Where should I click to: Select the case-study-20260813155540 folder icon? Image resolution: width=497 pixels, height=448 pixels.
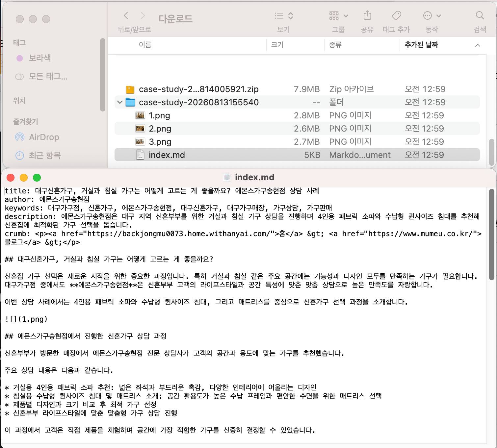[130, 102]
